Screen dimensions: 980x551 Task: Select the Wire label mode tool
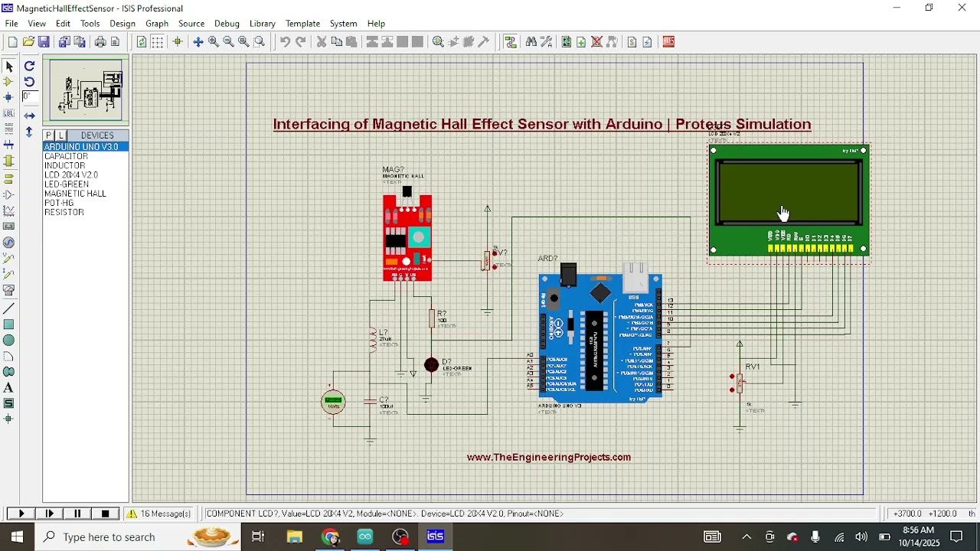click(x=9, y=113)
